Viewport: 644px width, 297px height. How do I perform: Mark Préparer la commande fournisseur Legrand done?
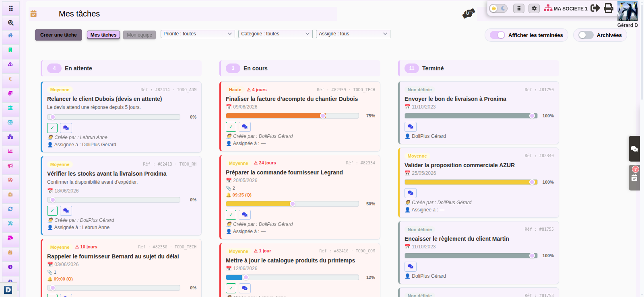[231, 215]
